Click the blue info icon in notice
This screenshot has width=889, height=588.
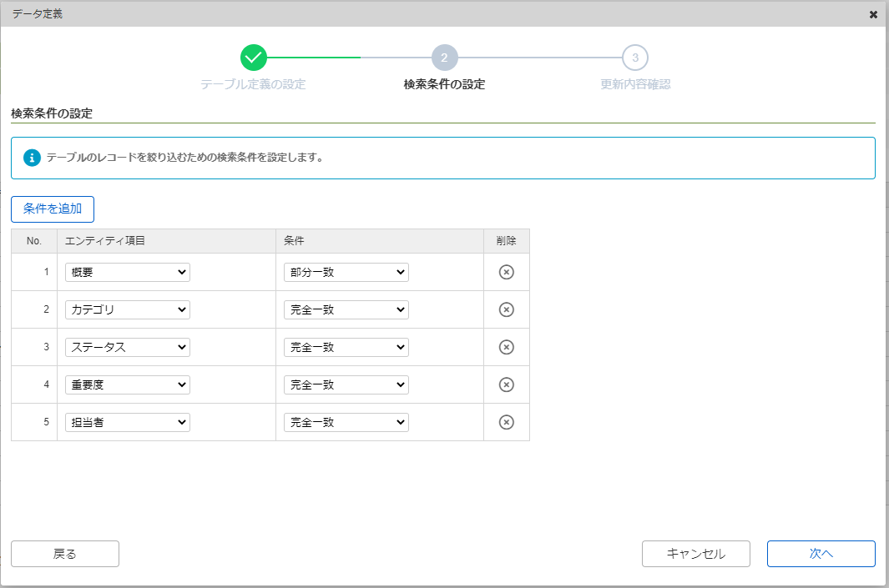(32, 158)
